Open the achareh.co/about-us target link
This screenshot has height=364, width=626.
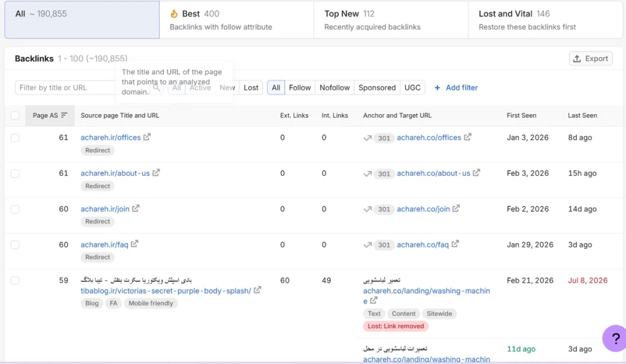coord(433,173)
